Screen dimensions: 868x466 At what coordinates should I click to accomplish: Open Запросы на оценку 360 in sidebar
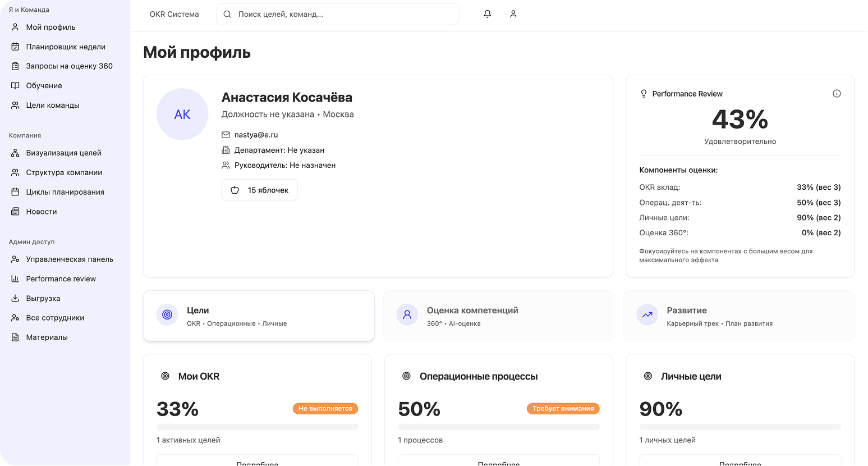[69, 66]
